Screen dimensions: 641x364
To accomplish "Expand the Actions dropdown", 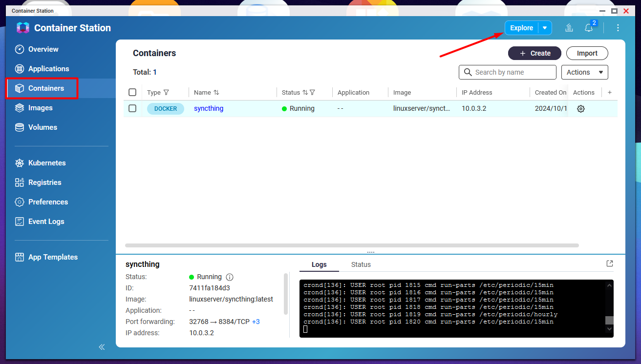I will pos(584,72).
